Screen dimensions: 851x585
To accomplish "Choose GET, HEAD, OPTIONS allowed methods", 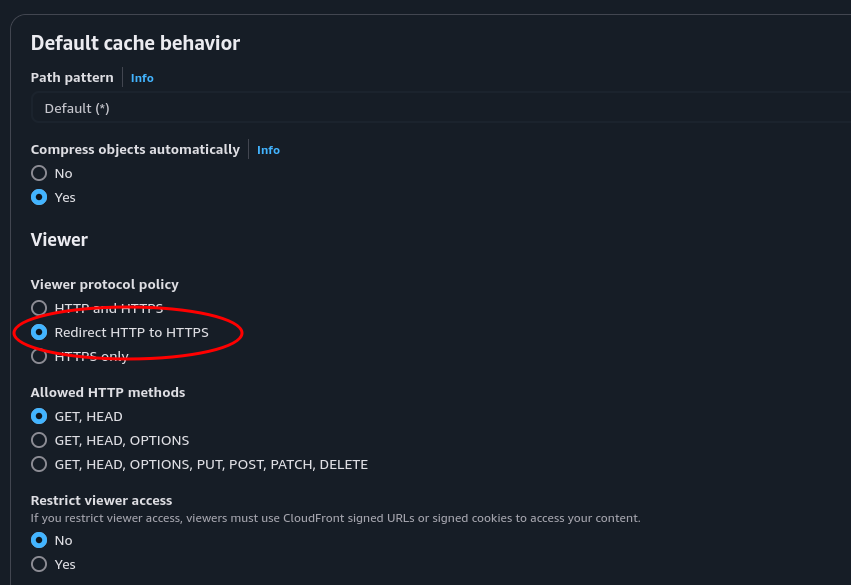I will point(39,440).
